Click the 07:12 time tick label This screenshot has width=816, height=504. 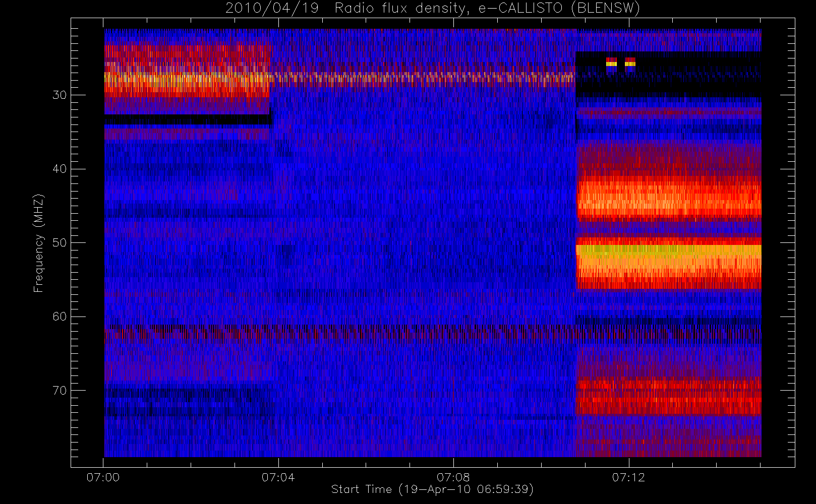point(628,477)
